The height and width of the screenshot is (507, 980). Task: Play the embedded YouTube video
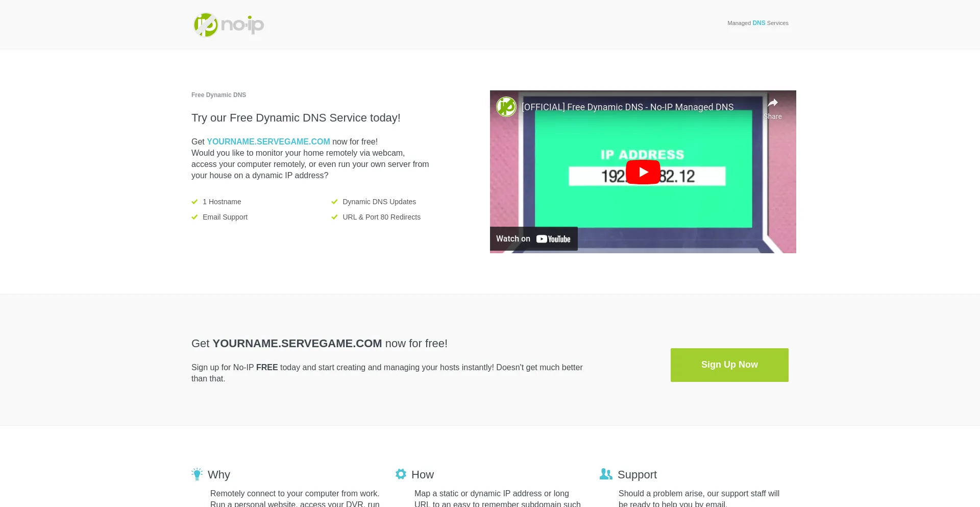[643, 172]
